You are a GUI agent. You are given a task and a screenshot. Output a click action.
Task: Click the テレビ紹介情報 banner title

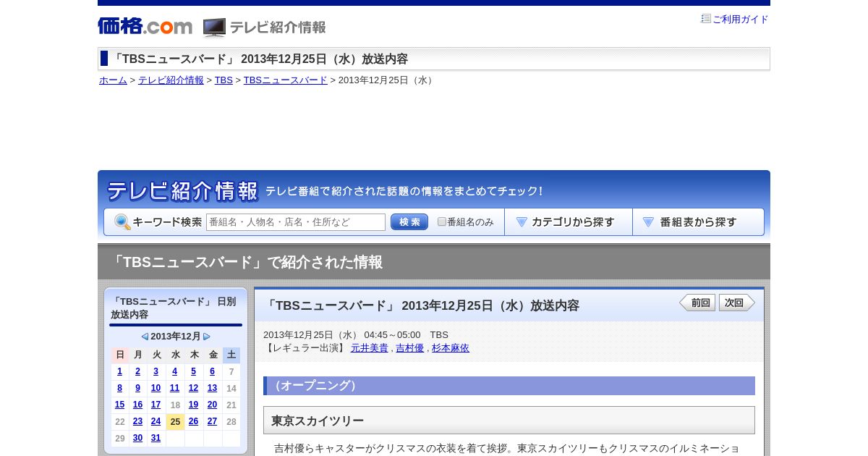[182, 191]
